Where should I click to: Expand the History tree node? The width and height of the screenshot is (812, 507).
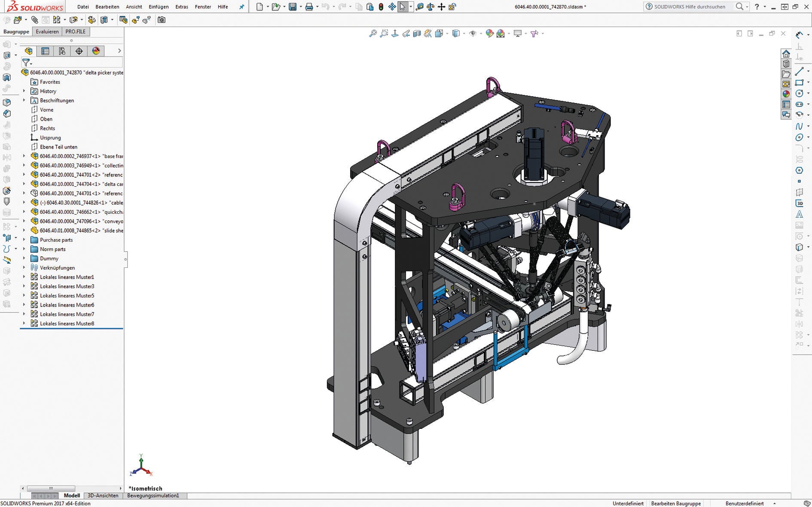[x=24, y=91]
